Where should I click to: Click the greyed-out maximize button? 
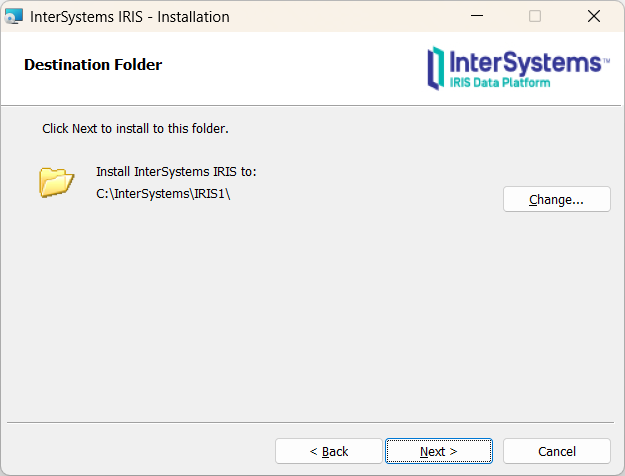pyautogui.click(x=535, y=16)
